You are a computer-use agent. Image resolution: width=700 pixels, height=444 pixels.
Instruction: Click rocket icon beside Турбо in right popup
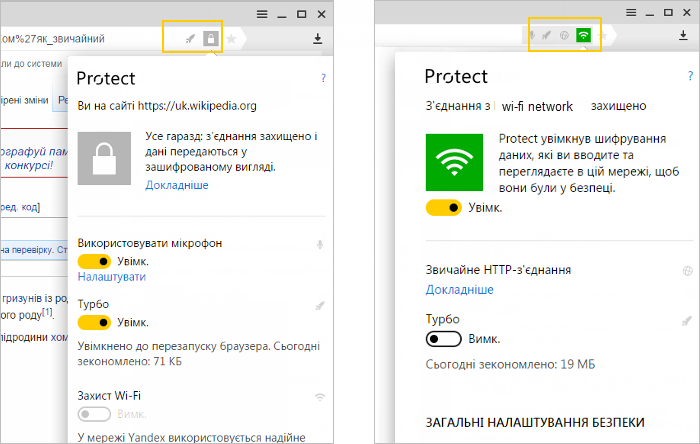(687, 321)
